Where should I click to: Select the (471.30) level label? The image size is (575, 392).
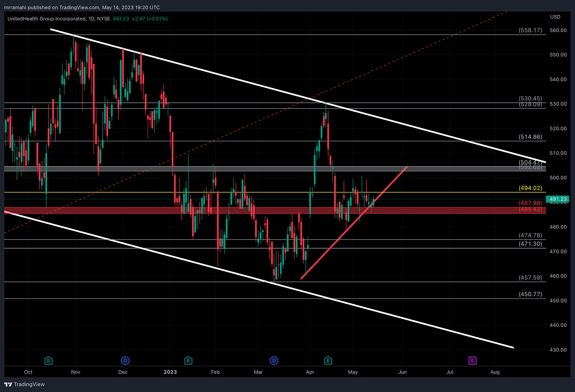[x=530, y=244]
